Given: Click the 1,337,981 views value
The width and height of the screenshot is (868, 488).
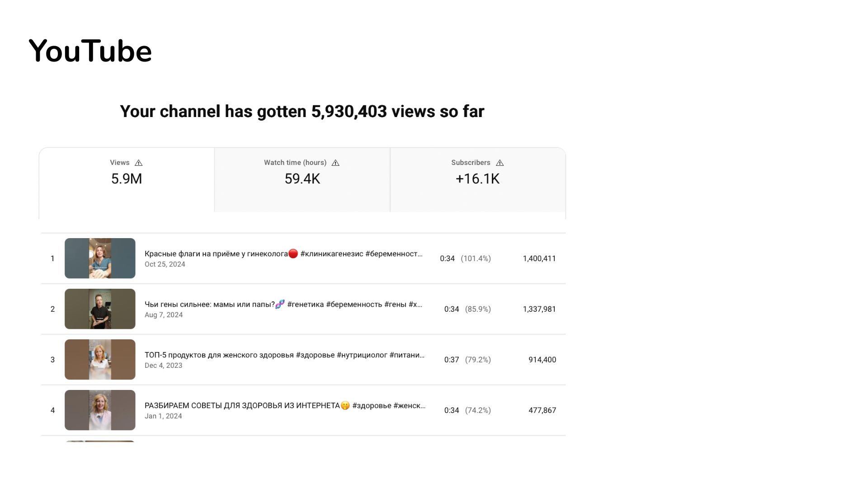Looking at the screenshot, I should click(x=539, y=309).
